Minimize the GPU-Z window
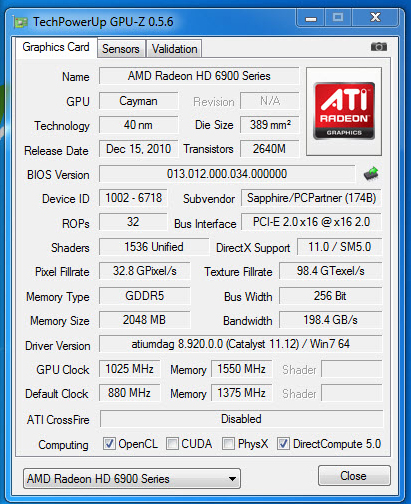The height and width of the screenshot is (504, 411). (311, 18)
